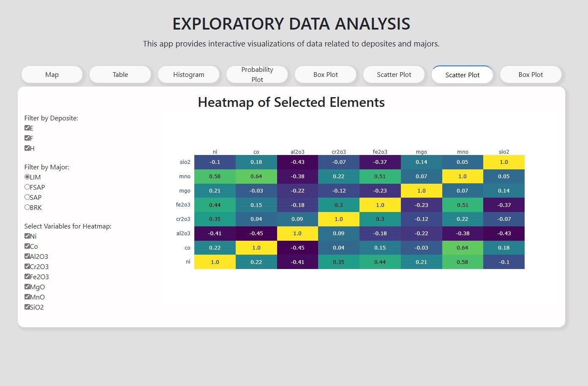Open the Histogram tab

pyautogui.click(x=189, y=75)
